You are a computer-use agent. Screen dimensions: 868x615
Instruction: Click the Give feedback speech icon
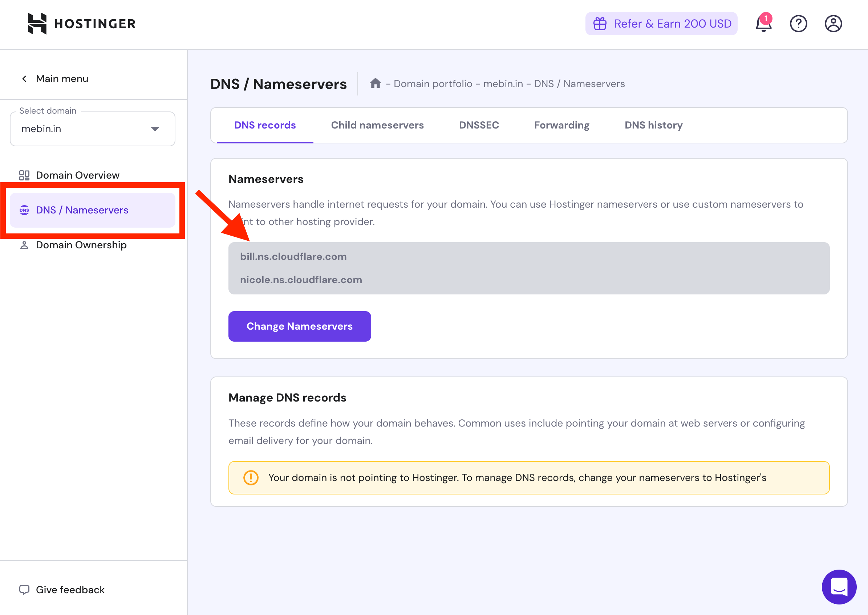pyautogui.click(x=24, y=590)
